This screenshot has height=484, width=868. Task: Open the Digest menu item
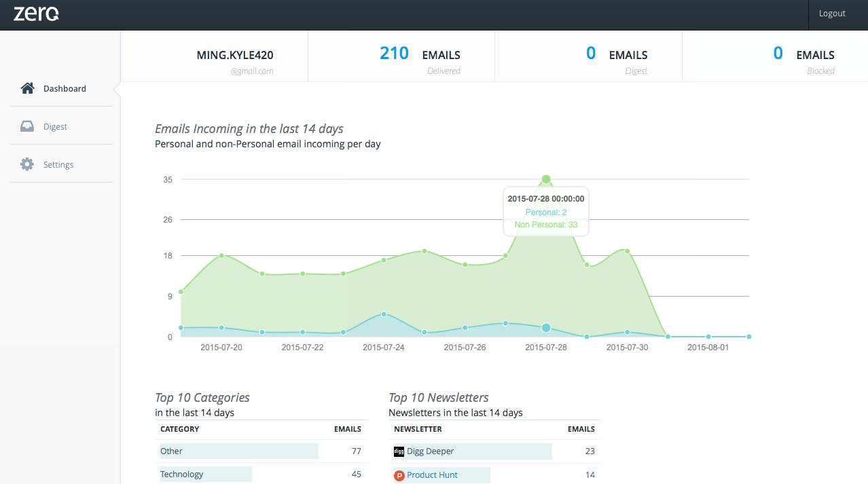(x=55, y=127)
